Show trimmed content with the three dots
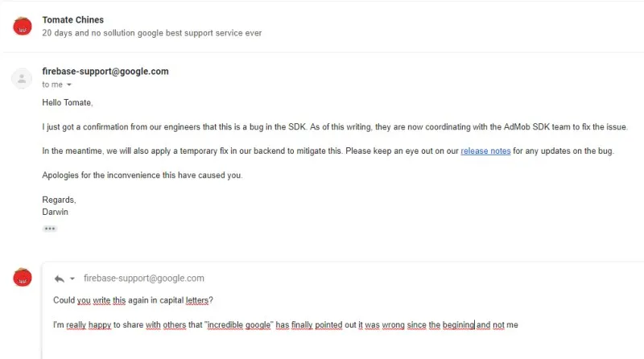Screen dimensions: 644x359 [50, 229]
